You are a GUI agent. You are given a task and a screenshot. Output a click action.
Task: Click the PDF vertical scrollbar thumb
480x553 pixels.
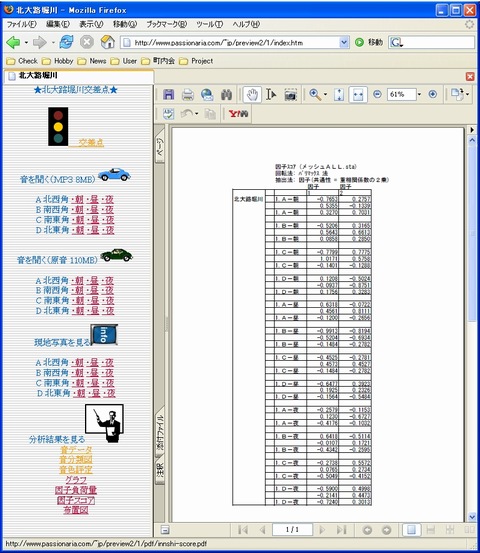472,233
